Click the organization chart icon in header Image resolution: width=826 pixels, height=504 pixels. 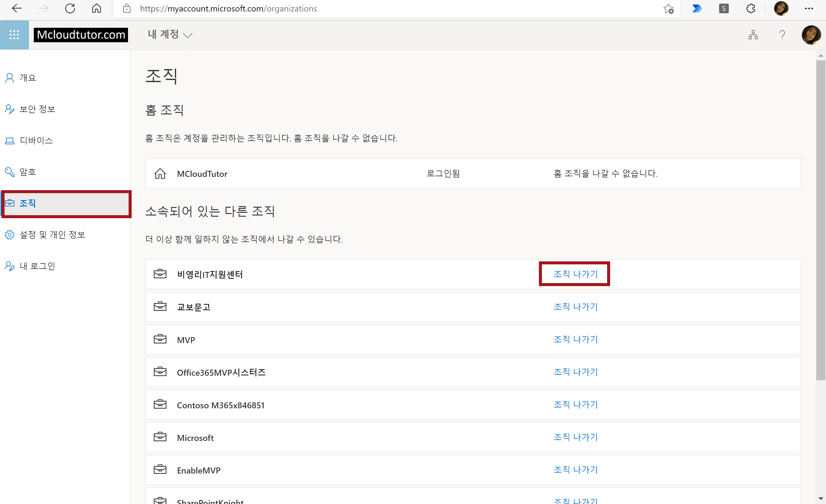click(753, 35)
